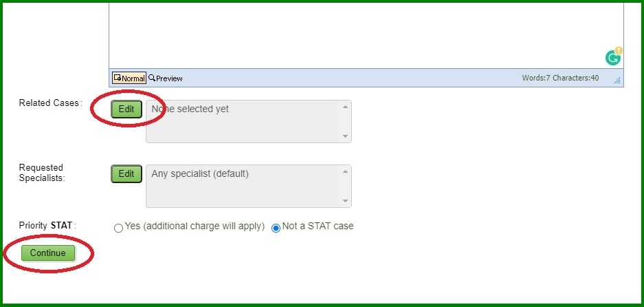Click the Any specialist (default) box
Screen dimensions: 644x307
[249, 186]
